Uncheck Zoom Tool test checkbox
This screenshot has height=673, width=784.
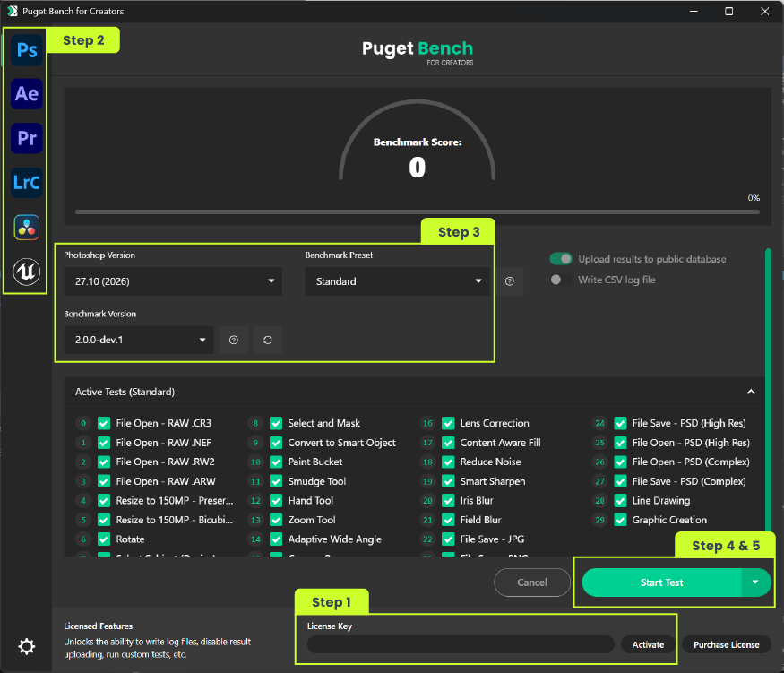coord(276,520)
